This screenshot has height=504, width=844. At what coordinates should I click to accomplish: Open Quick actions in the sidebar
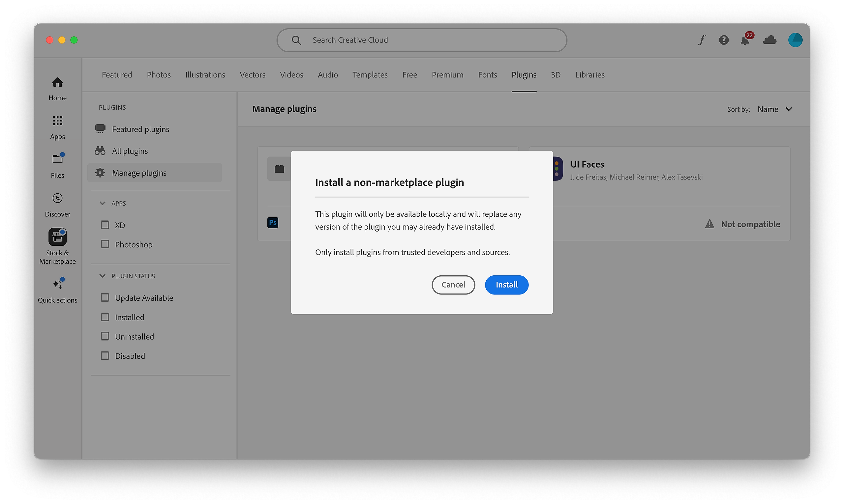click(x=57, y=290)
